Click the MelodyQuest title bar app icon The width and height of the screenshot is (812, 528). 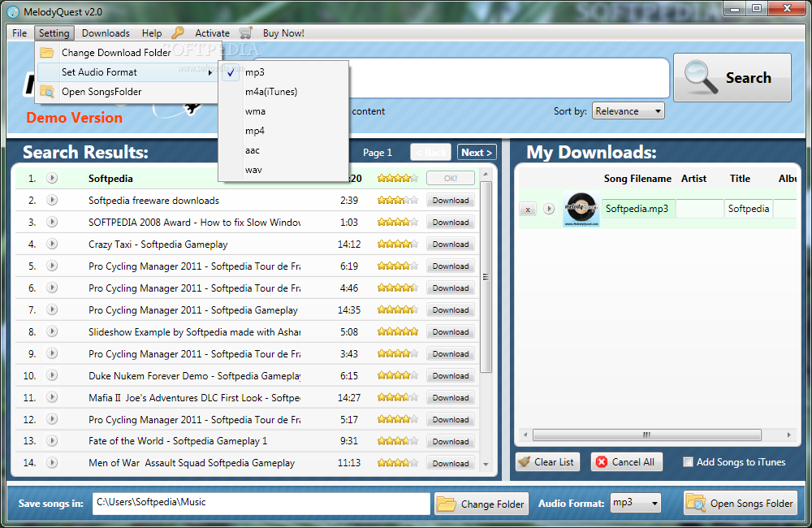[x=13, y=11]
